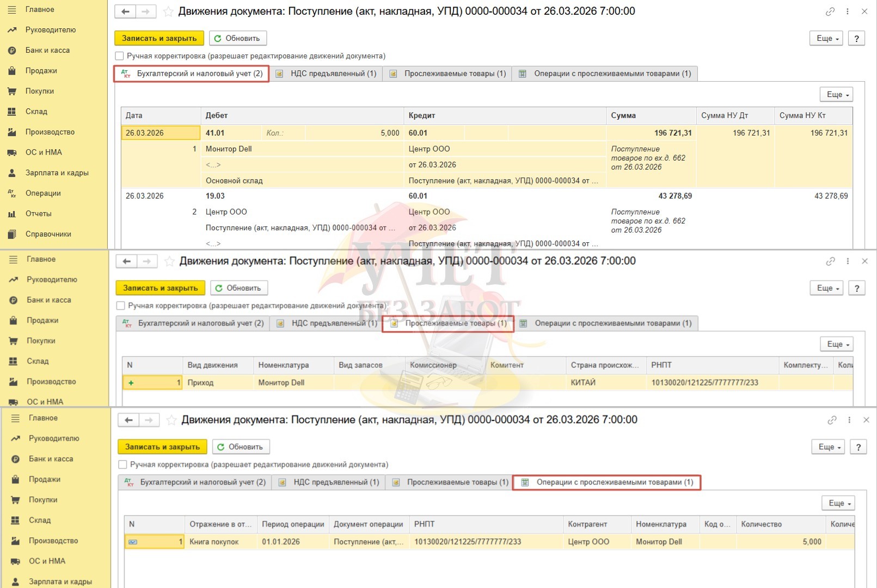877x588 pixels.
Task: Check Ручная корректировка in the bottom window
Action: [x=123, y=464]
